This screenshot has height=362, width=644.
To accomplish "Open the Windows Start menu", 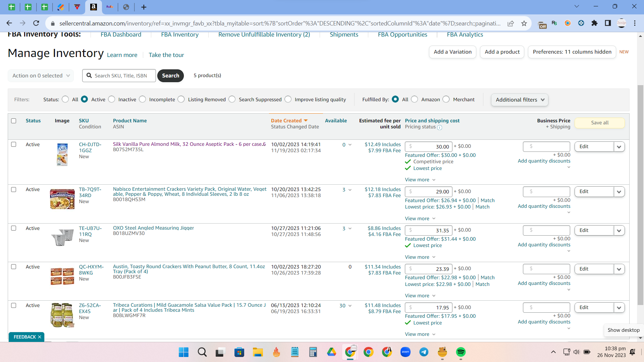I will coord(183,352).
